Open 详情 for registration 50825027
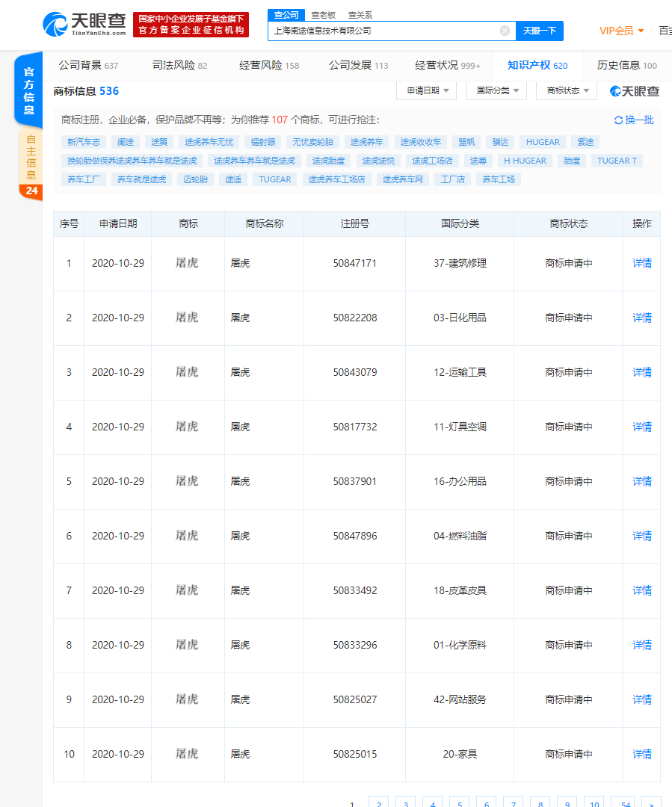This screenshot has width=672, height=807. [x=641, y=699]
